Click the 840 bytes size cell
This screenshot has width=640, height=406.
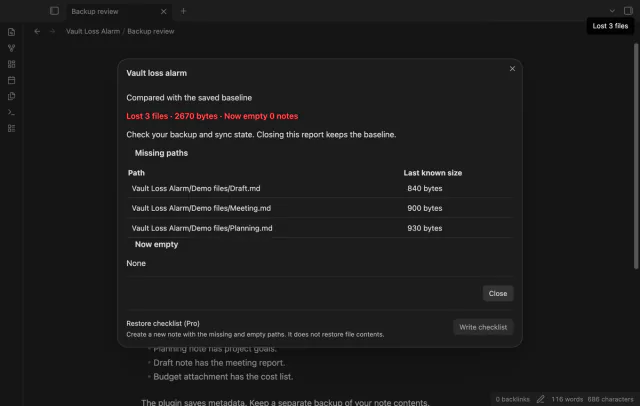(424, 189)
